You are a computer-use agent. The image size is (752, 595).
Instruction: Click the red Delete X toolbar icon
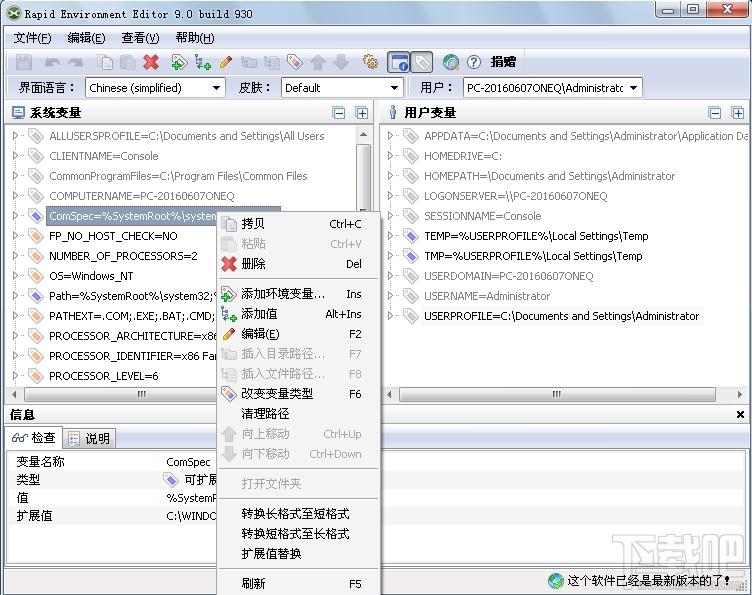click(151, 62)
